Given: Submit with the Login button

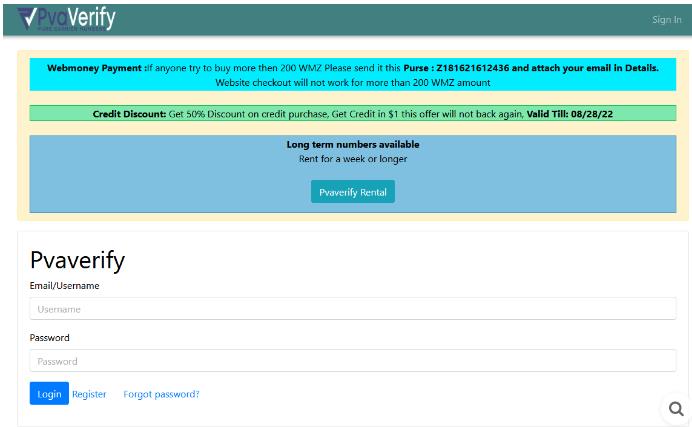Looking at the screenshot, I should coord(49,393).
